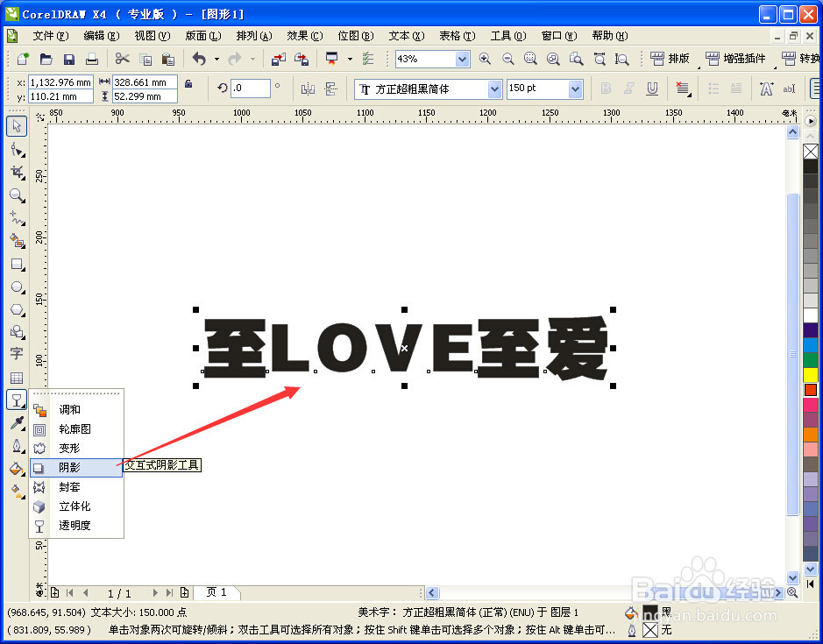Select the Eyedropper tool

pyautogui.click(x=17, y=423)
